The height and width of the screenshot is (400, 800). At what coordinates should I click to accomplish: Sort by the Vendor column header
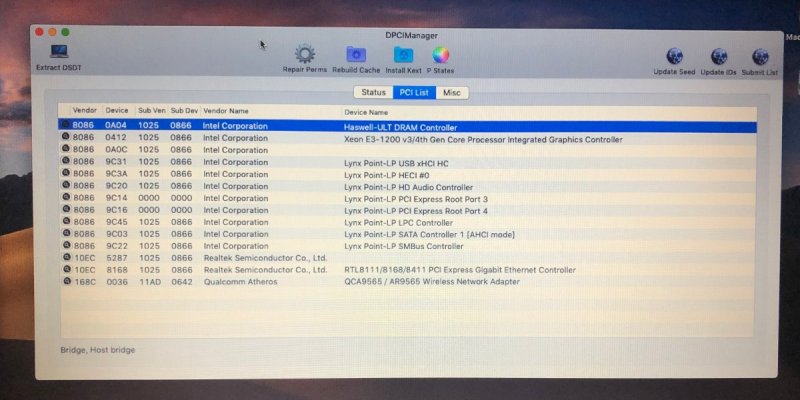(84, 111)
